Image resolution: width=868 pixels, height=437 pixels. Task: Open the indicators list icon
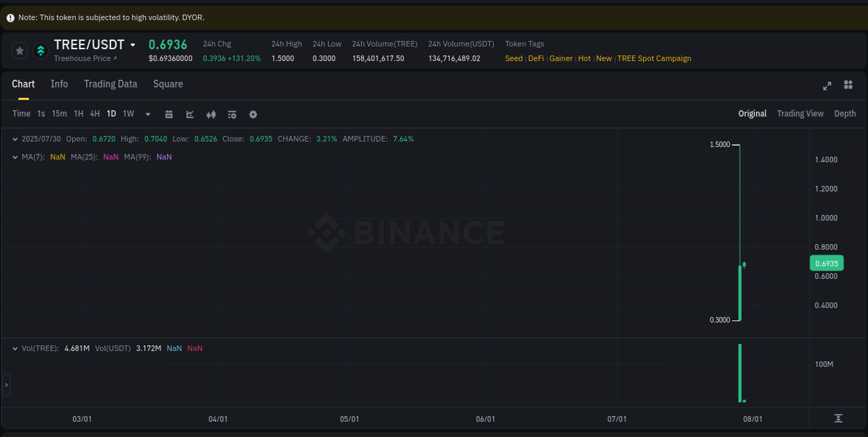point(232,114)
